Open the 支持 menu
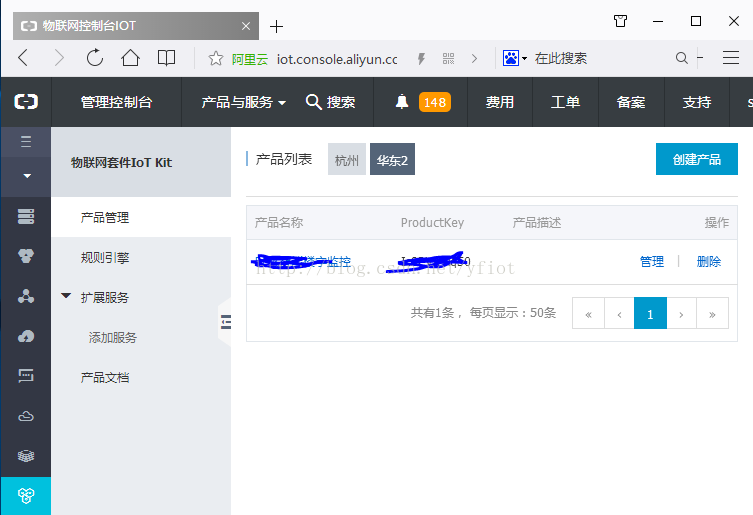This screenshot has width=753, height=515. pyautogui.click(x=696, y=102)
